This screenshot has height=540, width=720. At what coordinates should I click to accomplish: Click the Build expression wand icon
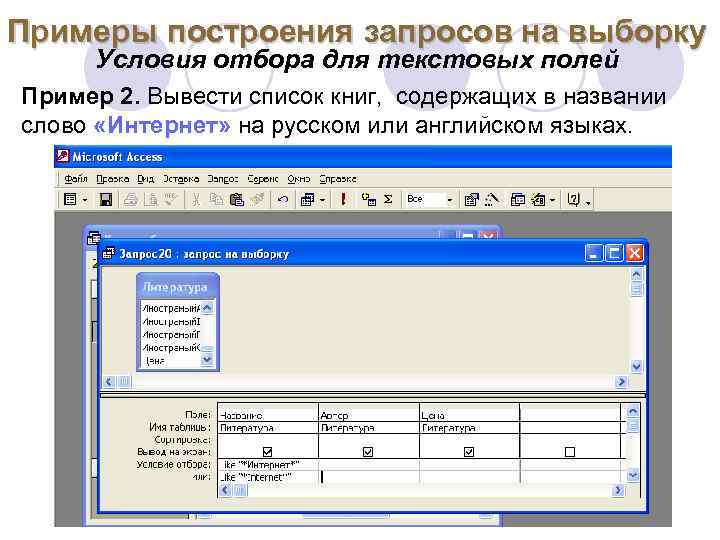click(x=492, y=200)
